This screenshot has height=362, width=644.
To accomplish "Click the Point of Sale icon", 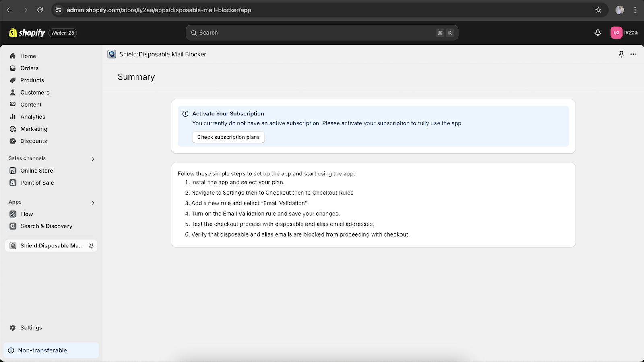I will click(12, 183).
